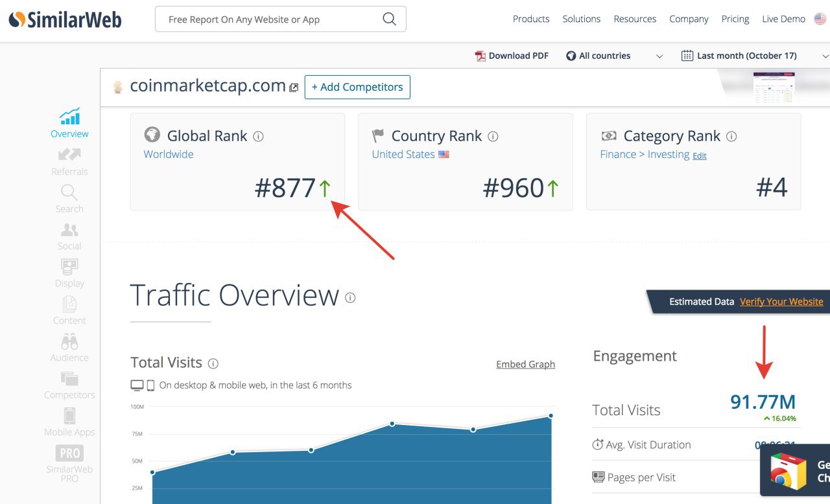Click the coinmarketcap.com site screenshot thumbnail
830x504 pixels.
click(774, 87)
